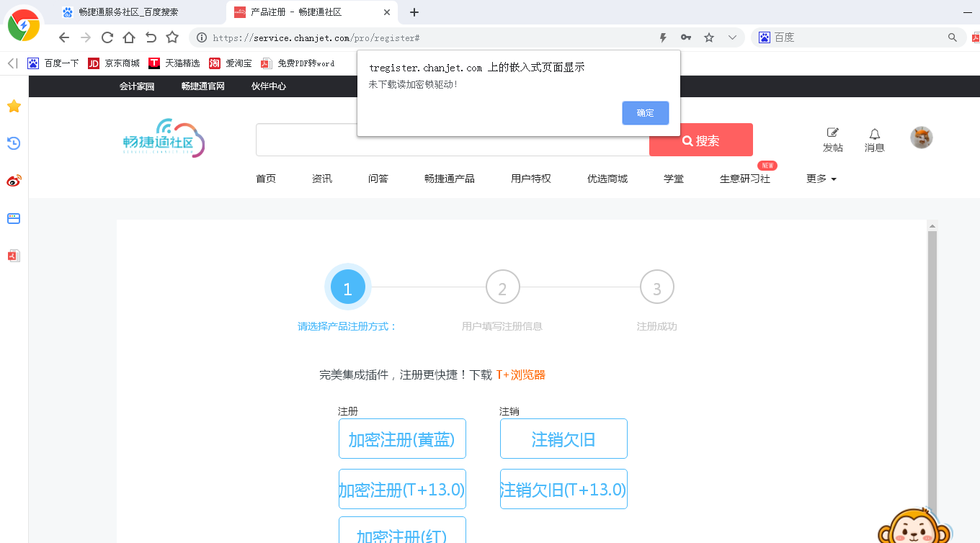Click step 1 circle in progress indicator

tap(348, 287)
